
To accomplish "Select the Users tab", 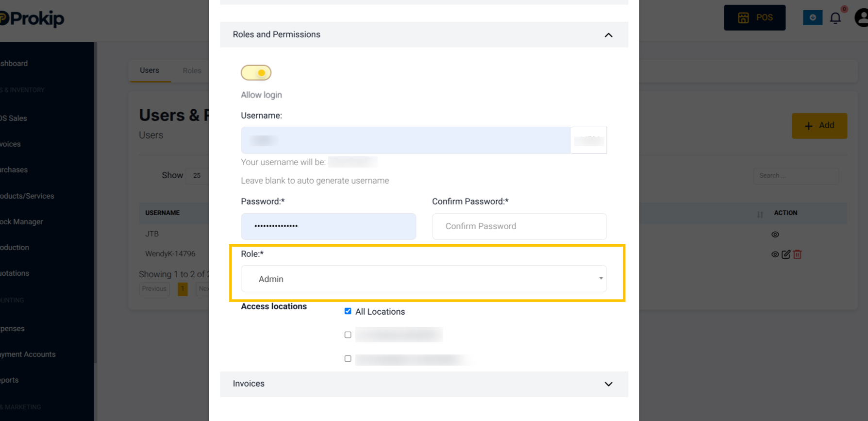I will coord(150,70).
